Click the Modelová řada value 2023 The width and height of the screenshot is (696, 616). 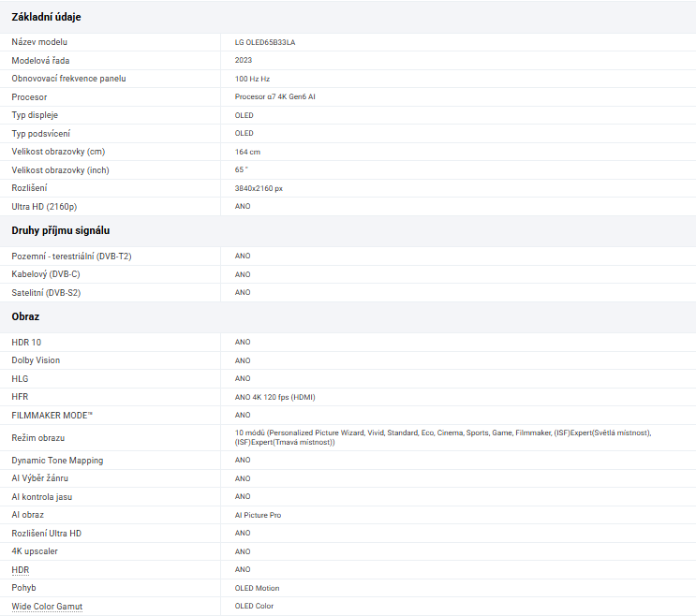[244, 61]
